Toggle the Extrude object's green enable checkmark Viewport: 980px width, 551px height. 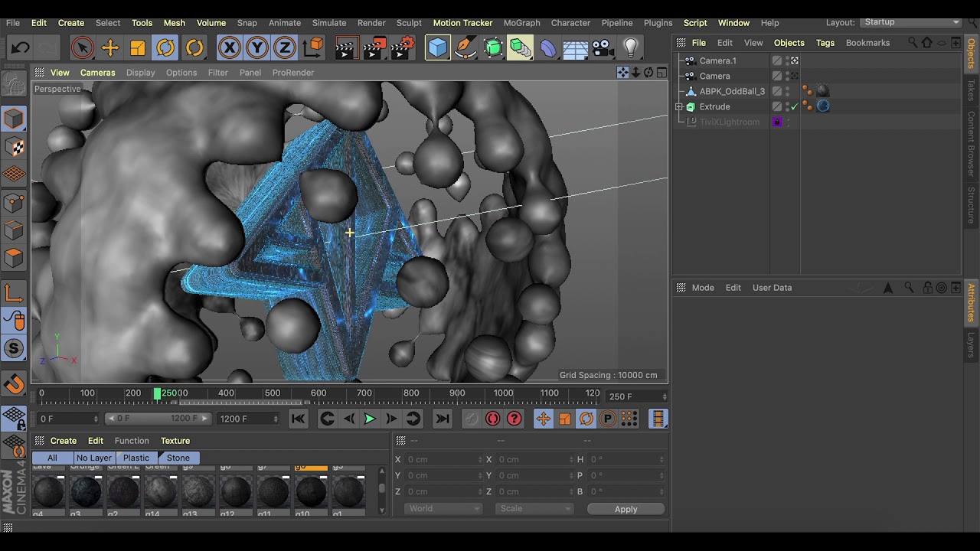(794, 106)
